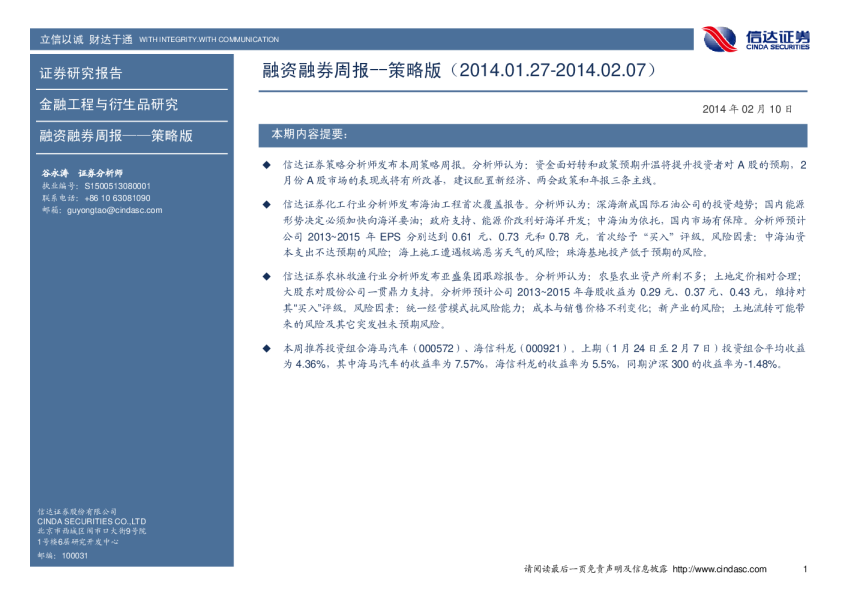Select the 证券研究报告 sidebar heading
The image size is (842, 595).
(81, 73)
